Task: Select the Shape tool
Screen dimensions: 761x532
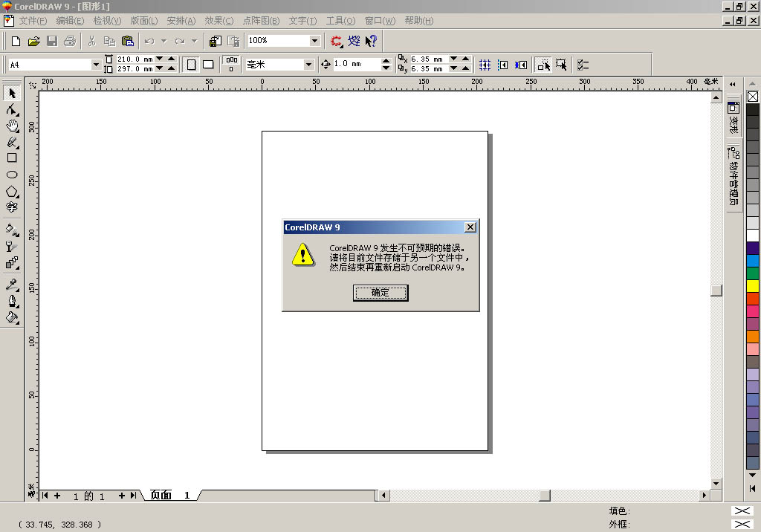Action: (12, 109)
